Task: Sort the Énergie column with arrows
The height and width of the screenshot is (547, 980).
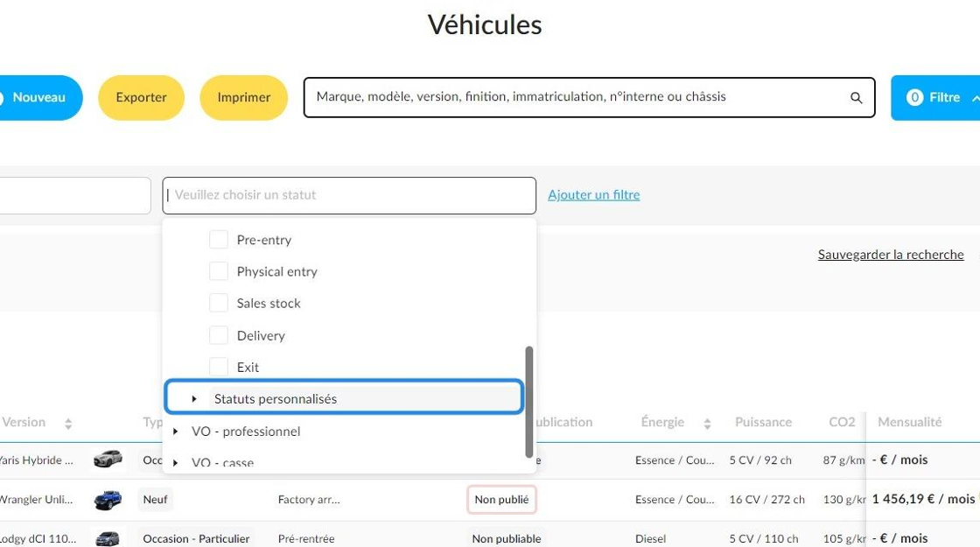Action: pos(707,424)
